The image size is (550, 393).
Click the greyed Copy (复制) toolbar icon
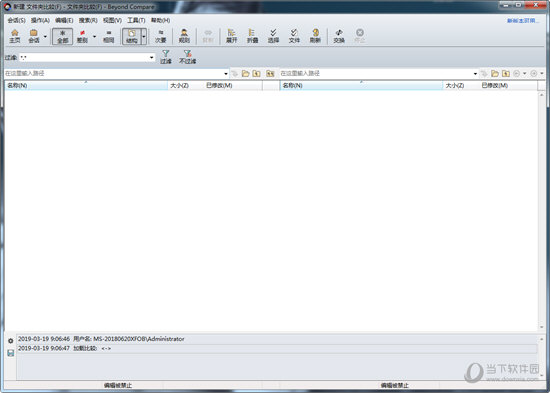208,36
